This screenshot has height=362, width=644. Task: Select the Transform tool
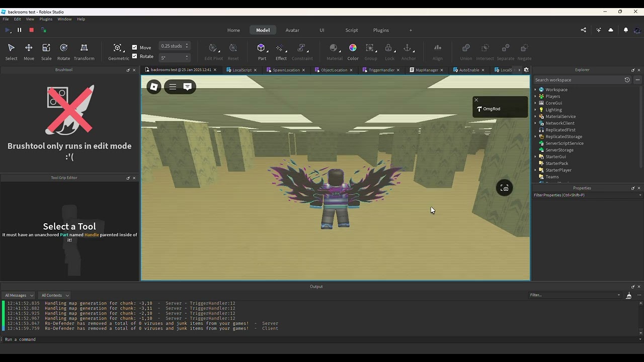[x=84, y=52]
